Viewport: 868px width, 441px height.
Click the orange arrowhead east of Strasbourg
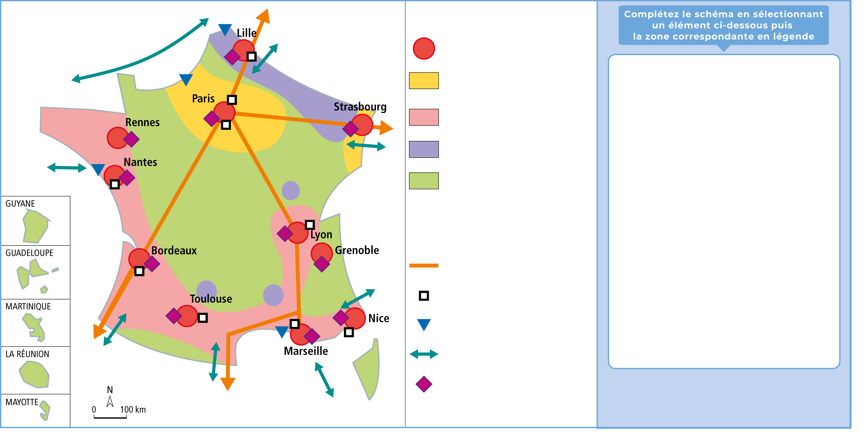386,128
